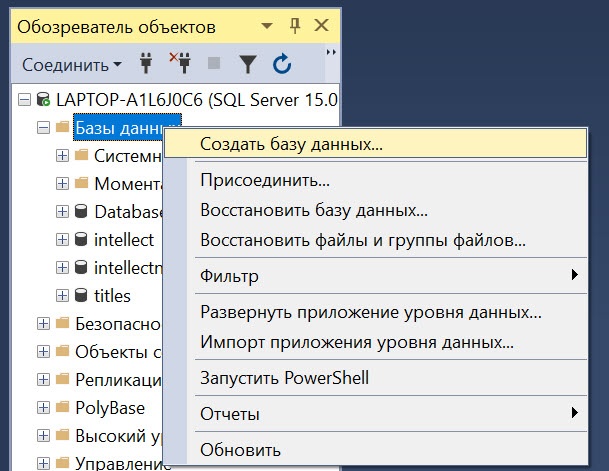
Task: Choose Создать базу данных from context menu
Action: 291,143
